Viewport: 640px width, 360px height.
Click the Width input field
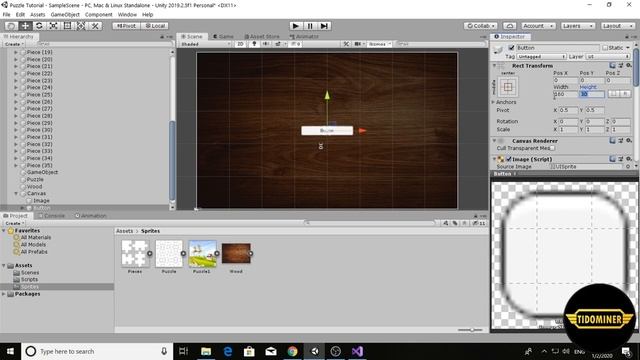click(x=566, y=94)
